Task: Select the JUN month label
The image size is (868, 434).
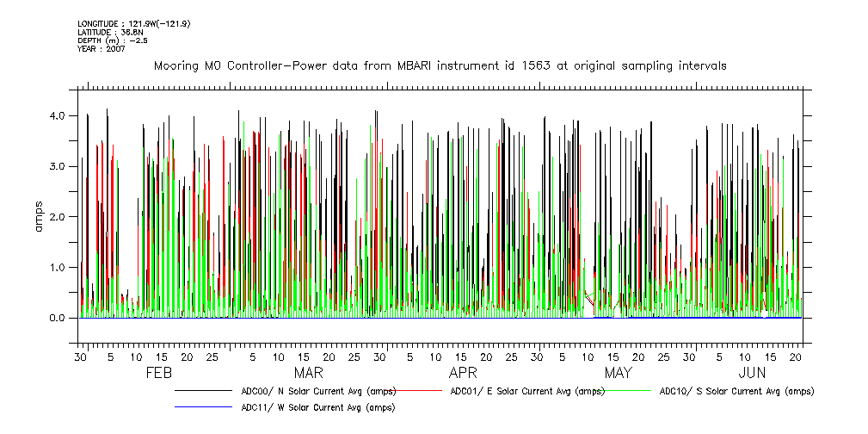Action: pos(753,373)
